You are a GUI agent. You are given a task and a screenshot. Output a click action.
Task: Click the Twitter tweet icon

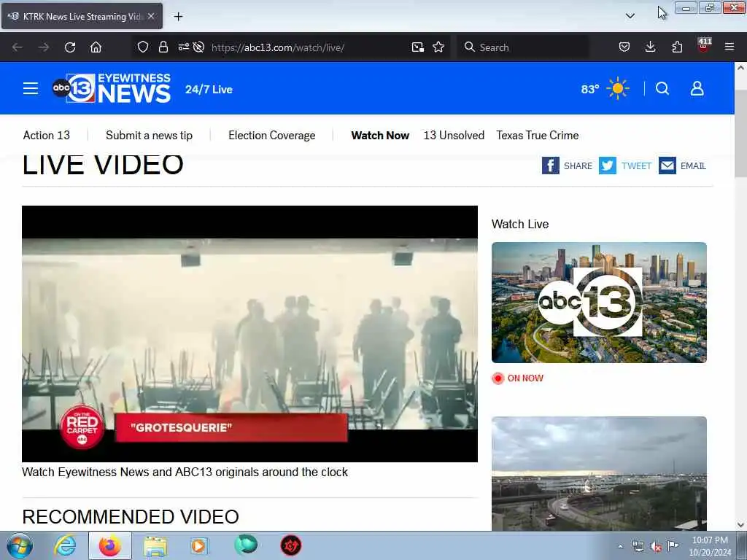[x=608, y=166]
